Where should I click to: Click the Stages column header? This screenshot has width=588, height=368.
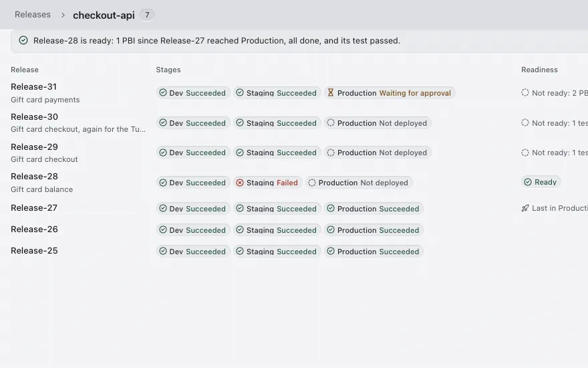point(168,70)
